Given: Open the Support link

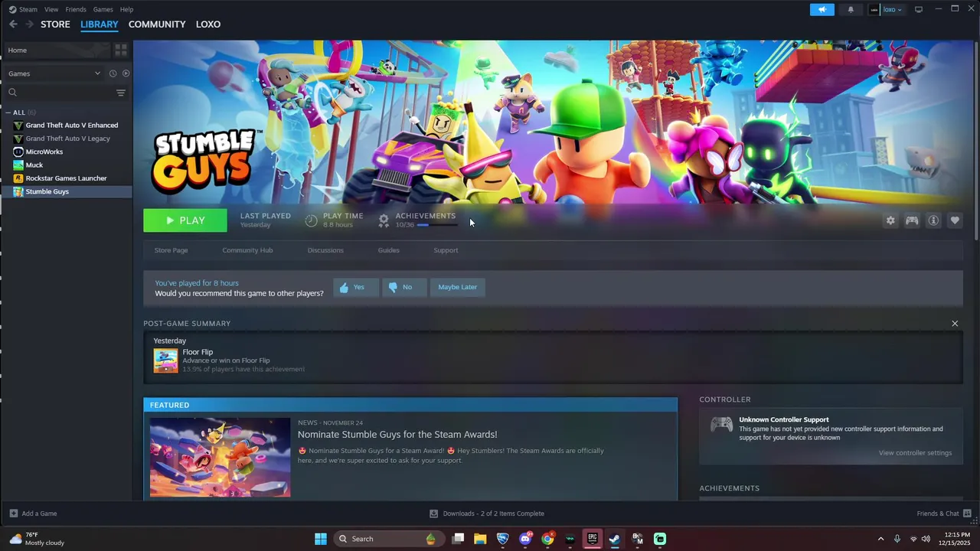Looking at the screenshot, I should [446, 250].
